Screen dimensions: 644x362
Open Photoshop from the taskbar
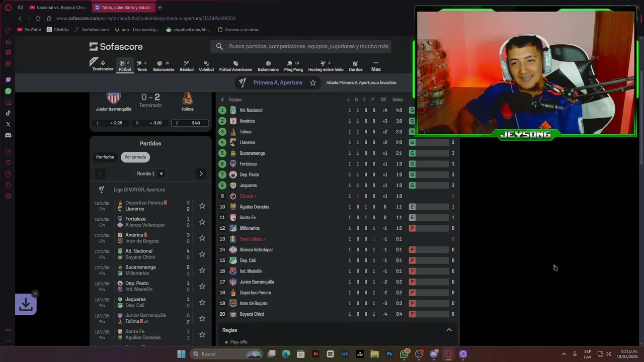[389, 354]
